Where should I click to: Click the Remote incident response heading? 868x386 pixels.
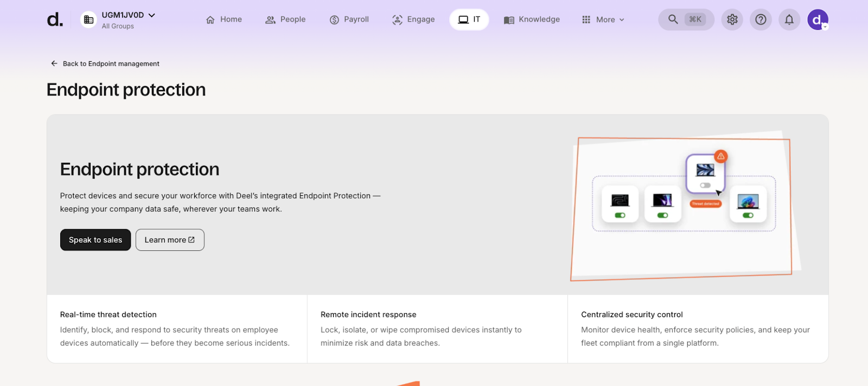tap(368, 314)
